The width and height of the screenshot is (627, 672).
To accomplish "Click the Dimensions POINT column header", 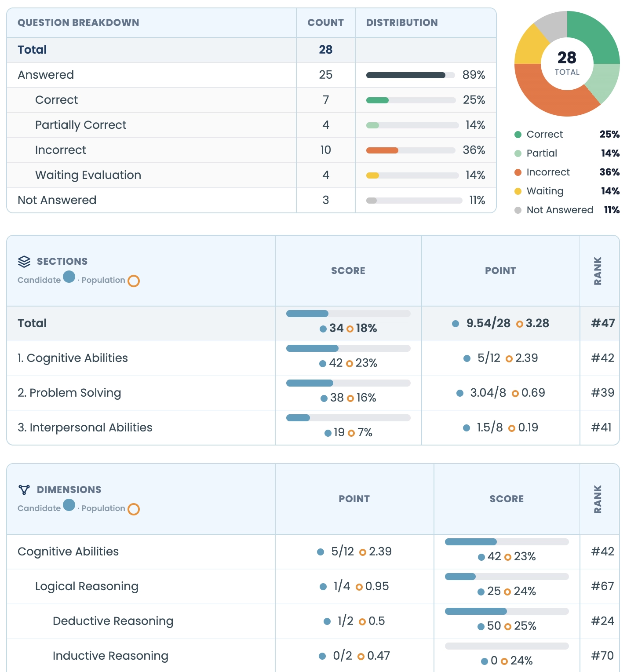I will (354, 499).
